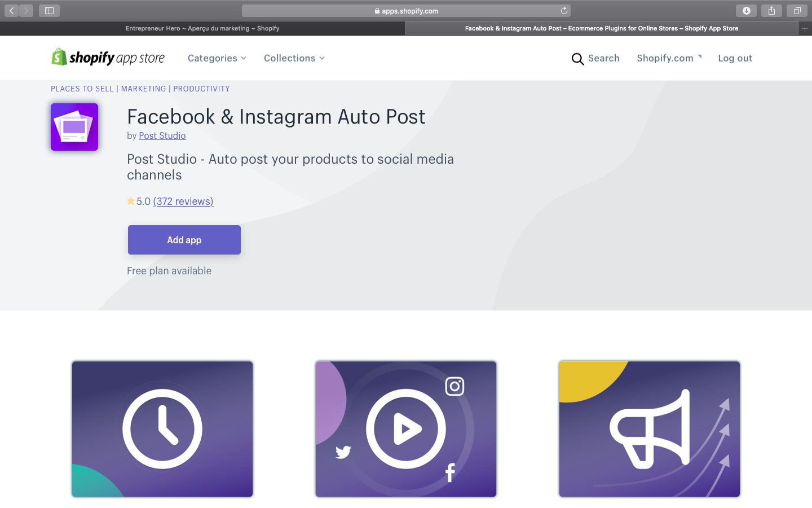This screenshot has width=812, height=508.
Task: Click the Twitter bird in video thumbnail
Action: coord(343,452)
